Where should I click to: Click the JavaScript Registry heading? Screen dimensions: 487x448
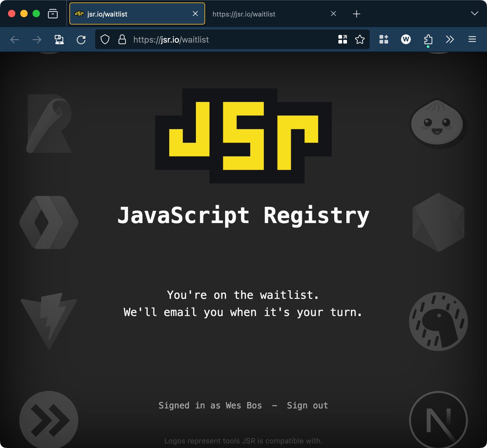pos(243,215)
